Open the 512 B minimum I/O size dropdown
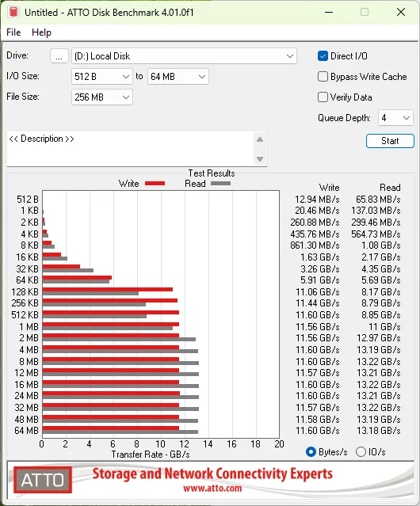 tap(102, 77)
